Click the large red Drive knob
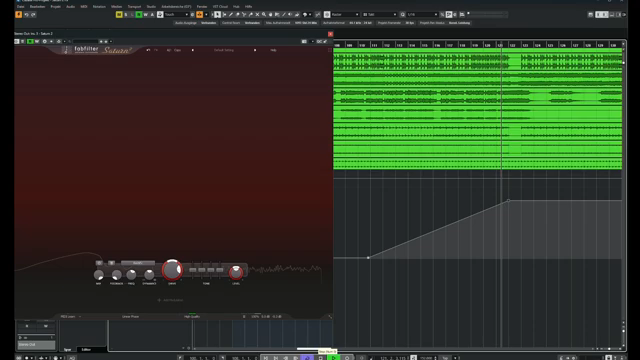Image resolution: width=640 pixels, height=360 pixels. (x=172, y=270)
